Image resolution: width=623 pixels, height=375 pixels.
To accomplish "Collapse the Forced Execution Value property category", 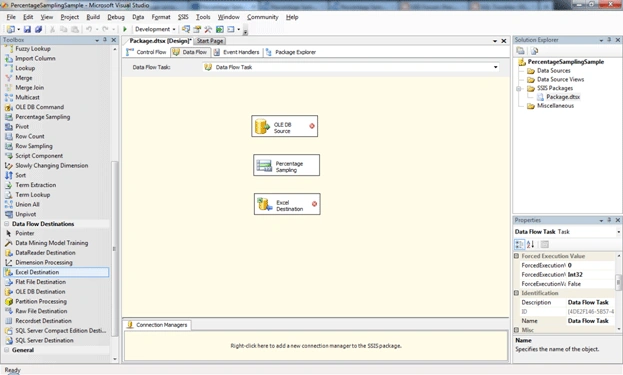I will [x=517, y=256].
